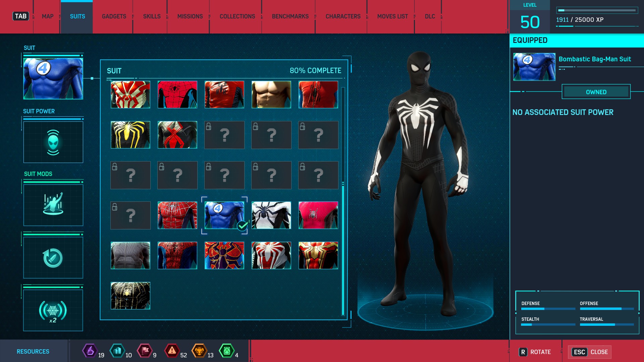Switch to the GADGETS tab
Image resolution: width=644 pixels, height=362 pixels.
114,16
